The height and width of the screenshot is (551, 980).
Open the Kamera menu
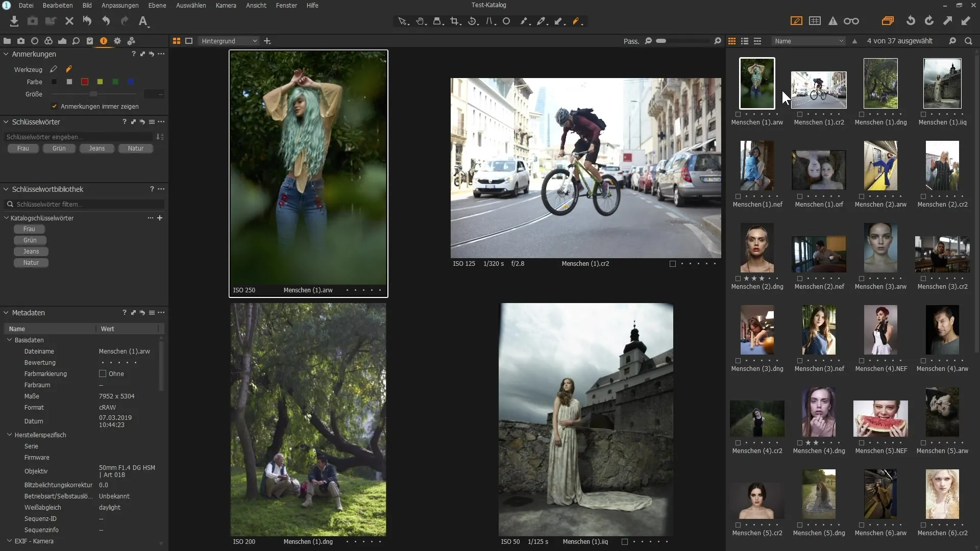tap(226, 5)
